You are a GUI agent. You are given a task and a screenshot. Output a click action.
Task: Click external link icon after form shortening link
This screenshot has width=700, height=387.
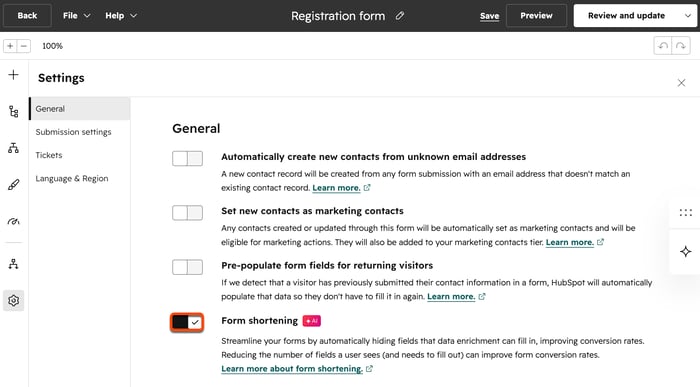pyautogui.click(x=369, y=369)
